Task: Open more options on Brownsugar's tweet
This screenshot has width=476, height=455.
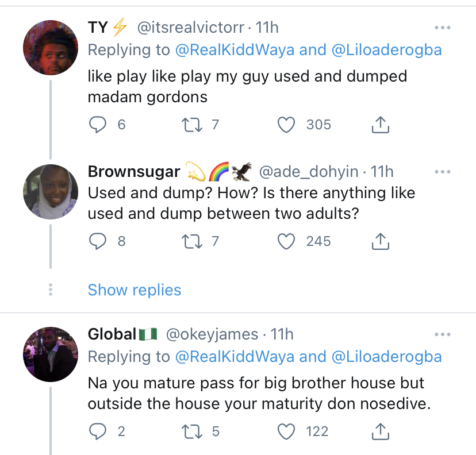Action: (x=442, y=171)
